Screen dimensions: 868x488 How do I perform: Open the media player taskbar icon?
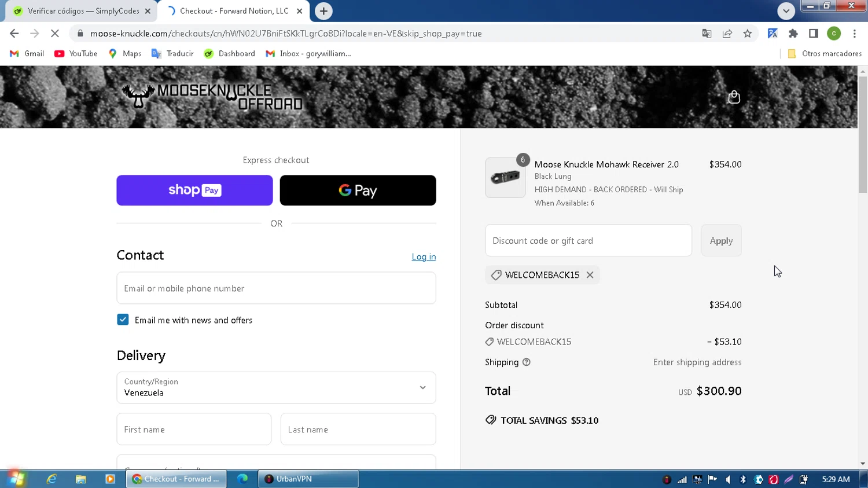pyautogui.click(x=110, y=479)
